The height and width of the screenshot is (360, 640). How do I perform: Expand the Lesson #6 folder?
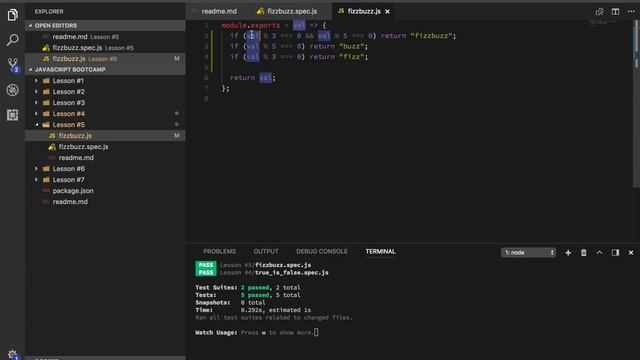pos(105,169)
